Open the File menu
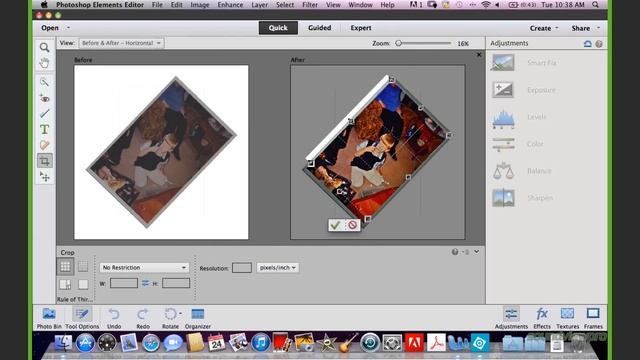 157,5
